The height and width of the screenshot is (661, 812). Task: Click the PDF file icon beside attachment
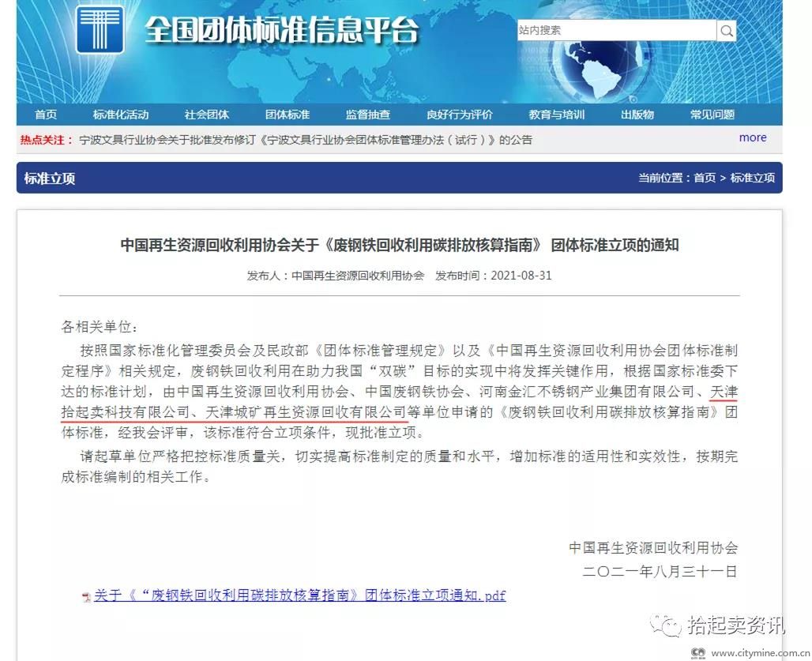click(86, 596)
